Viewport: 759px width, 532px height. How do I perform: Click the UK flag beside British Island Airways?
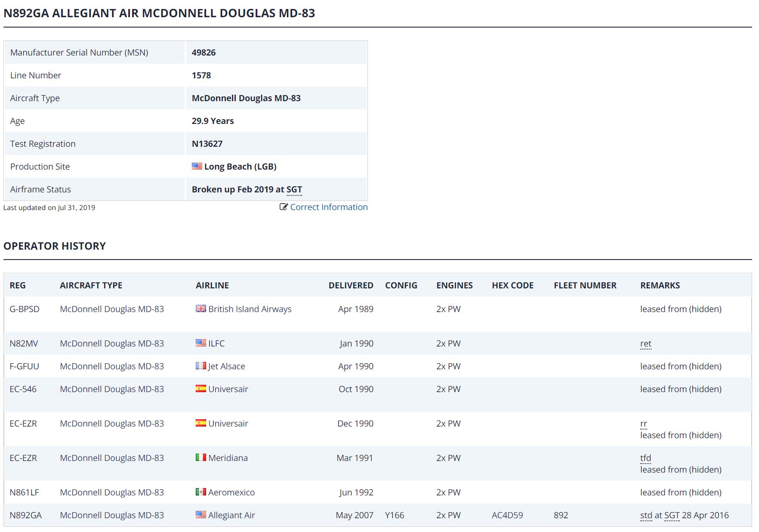tap(201, 309)
